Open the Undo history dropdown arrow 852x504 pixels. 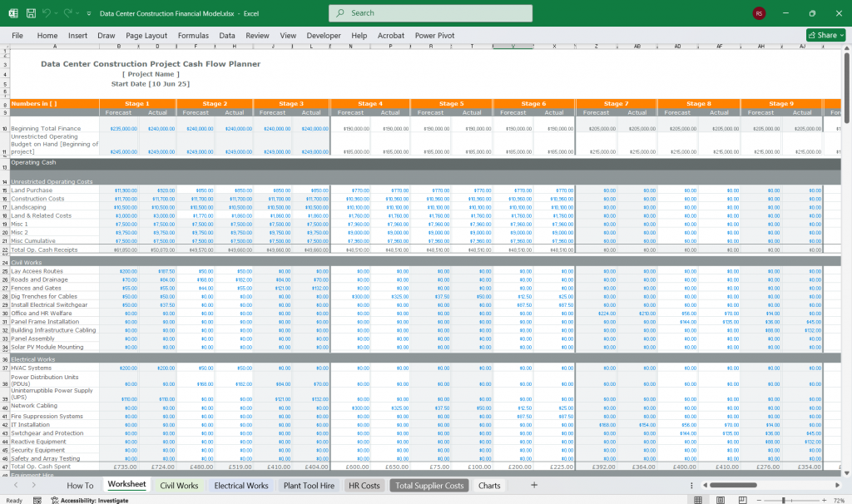click(x=55, y=12)
